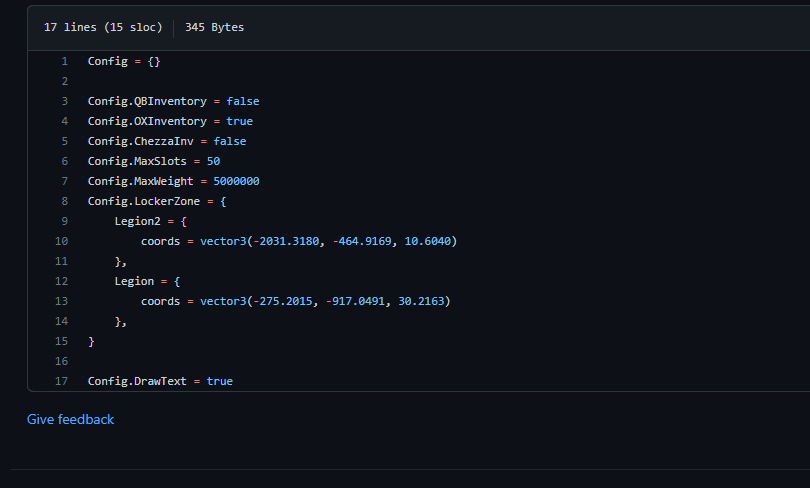Click line number 13 for Legion coords

coord(62,301)
